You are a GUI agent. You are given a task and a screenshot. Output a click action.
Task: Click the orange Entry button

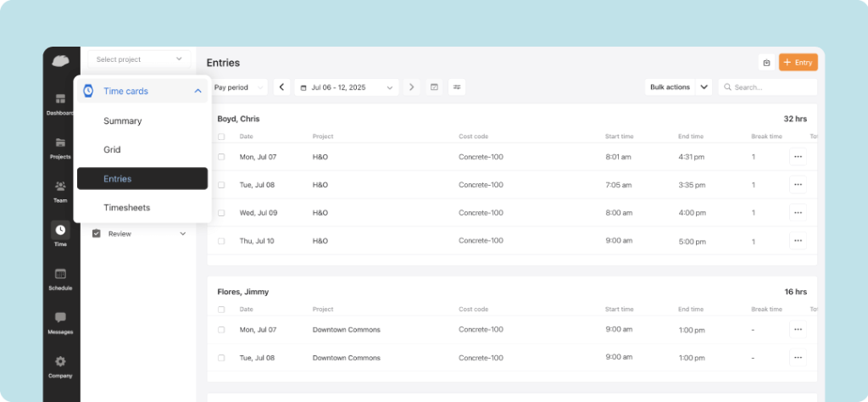pos(798,63)
